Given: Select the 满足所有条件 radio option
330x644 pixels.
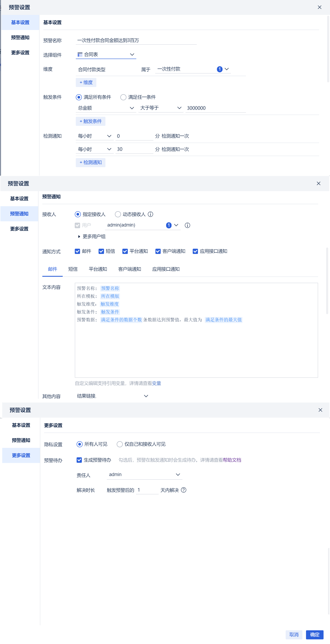Looking at the screenshot, I should pyautogui.click(x=79, y=97).
